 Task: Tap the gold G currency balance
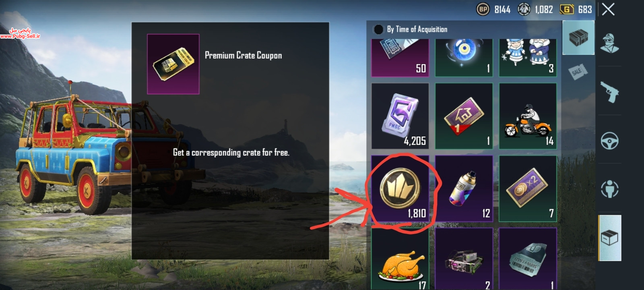[x=576, y=9]
